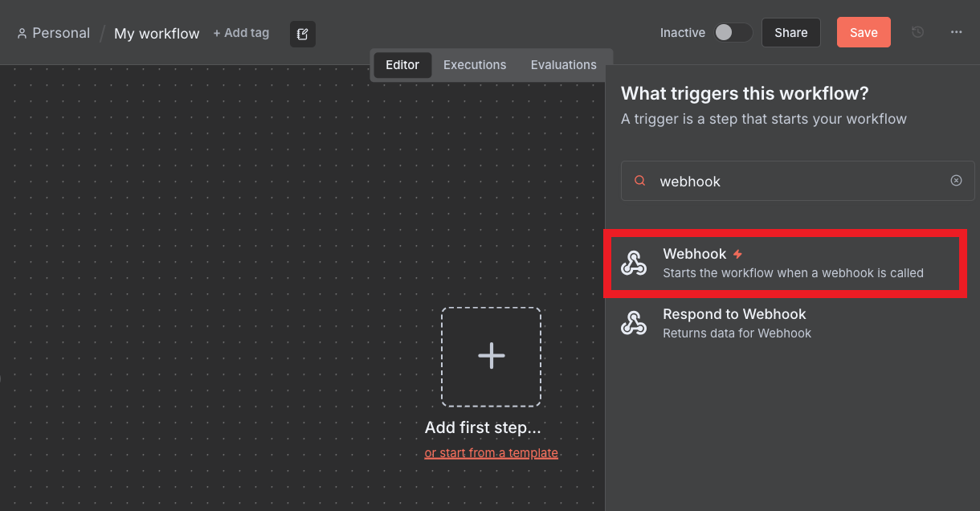Open the three-dot workflow options menu
980x511 pixels.
[955, 32]
